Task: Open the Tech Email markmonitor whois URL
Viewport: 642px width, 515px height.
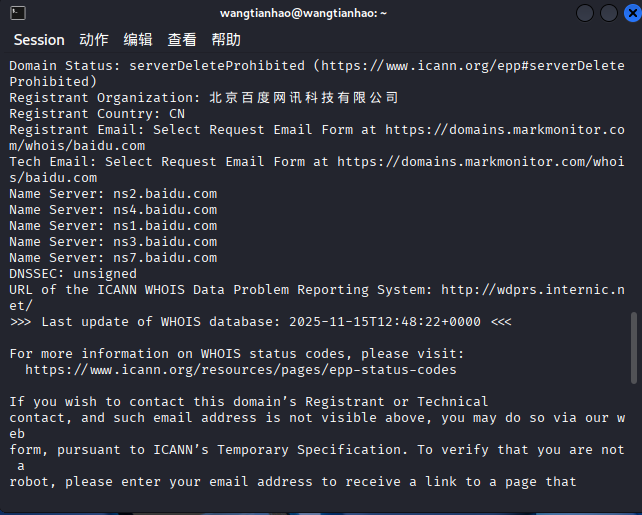Action: click(480, 161)
